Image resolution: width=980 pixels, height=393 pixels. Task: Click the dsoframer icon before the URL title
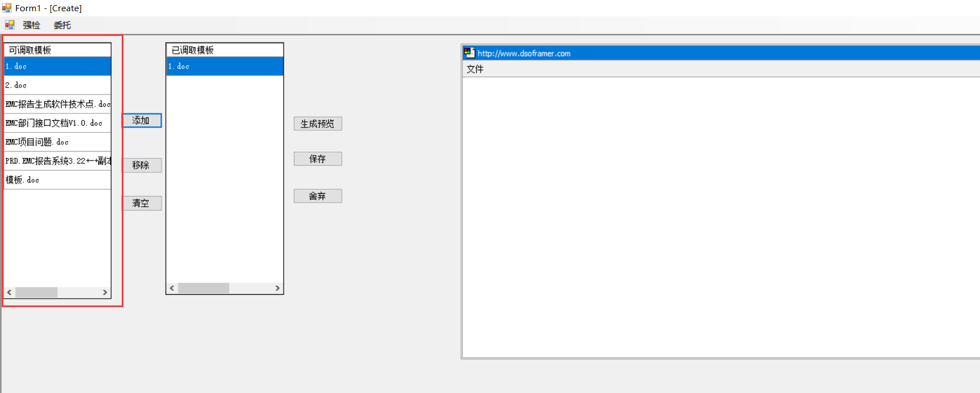(470, 53)
